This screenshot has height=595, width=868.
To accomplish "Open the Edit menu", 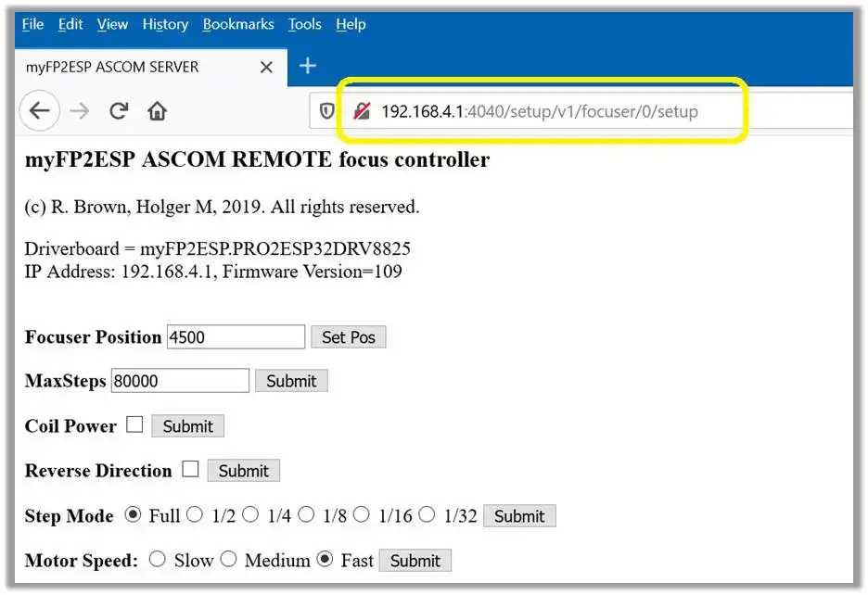I will 70,24.
